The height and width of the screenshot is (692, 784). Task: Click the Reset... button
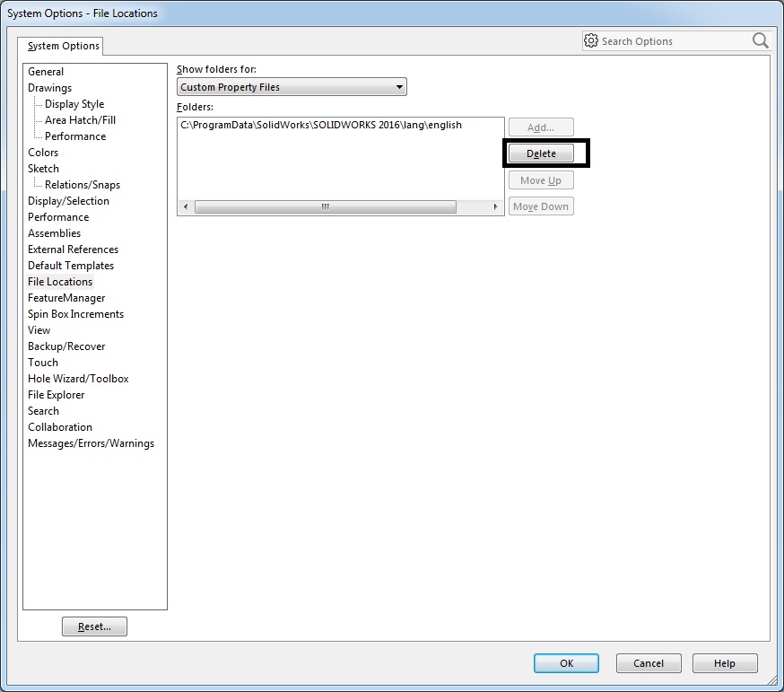94,626
